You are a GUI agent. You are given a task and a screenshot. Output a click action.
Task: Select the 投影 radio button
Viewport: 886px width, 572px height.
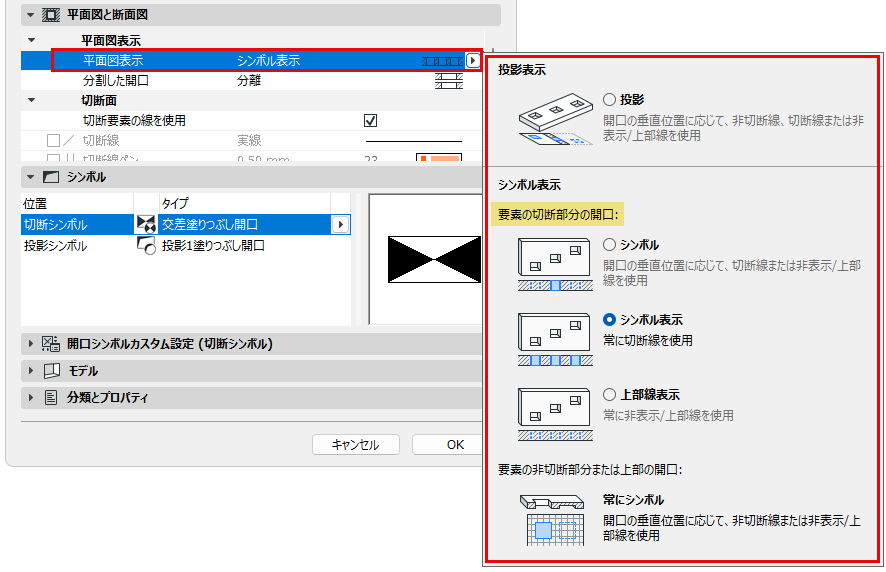(x=609, y=99)
